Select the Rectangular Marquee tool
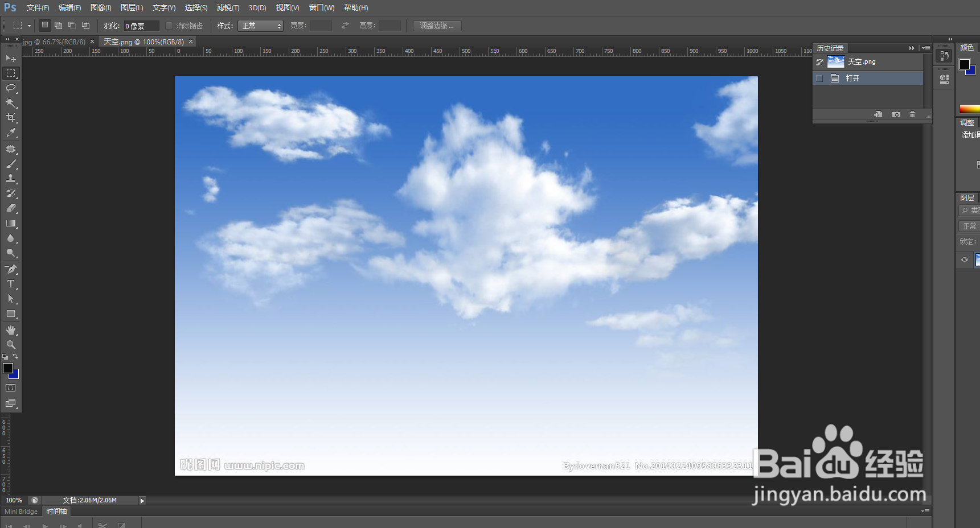This screenshot has width=980, height=528. coord(11,73)
